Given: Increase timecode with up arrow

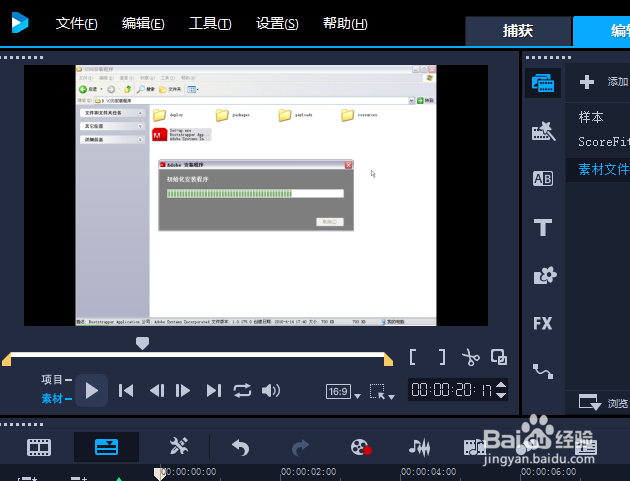Looking at the screenshot, I should pyautogui.click(x=501, y=385).
